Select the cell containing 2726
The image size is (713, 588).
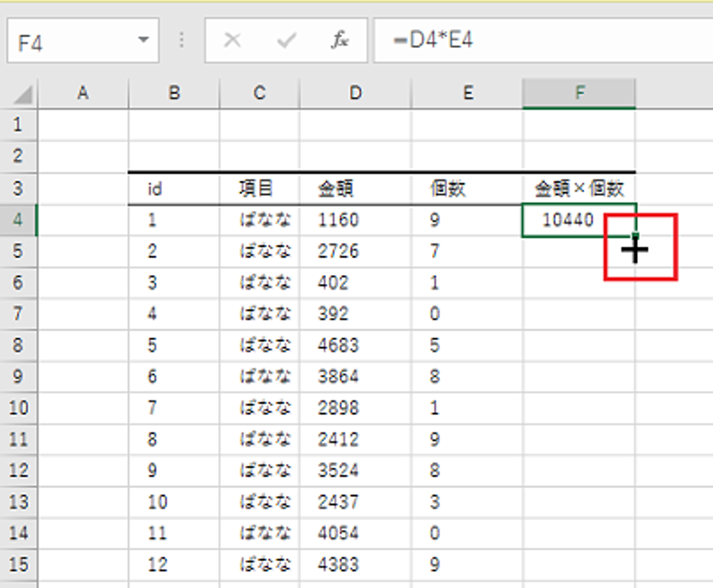point(356,251)
